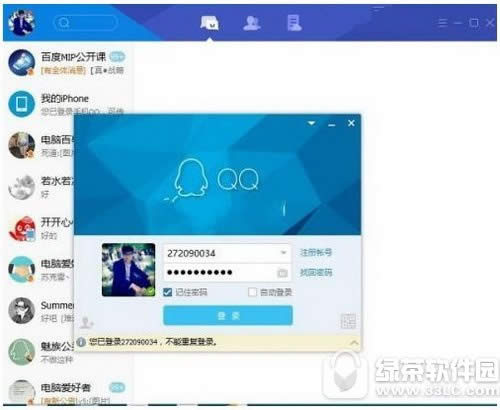Click the 开开心 contact avatar
The height and width of the screenshot is (410, 500).
pyautogui.click(x=22, y=228)
